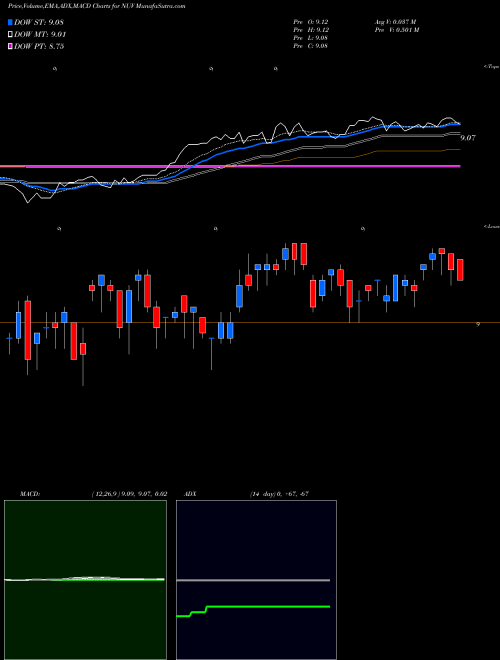
Task: Click the ADX '(14 day) 0, +67, -67' values
Action: (x=279, y=493)
